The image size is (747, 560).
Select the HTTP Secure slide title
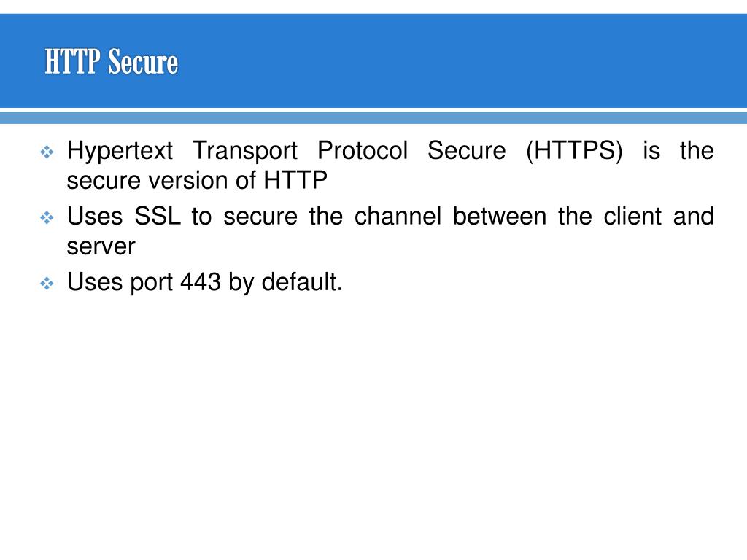pos(112,61)
